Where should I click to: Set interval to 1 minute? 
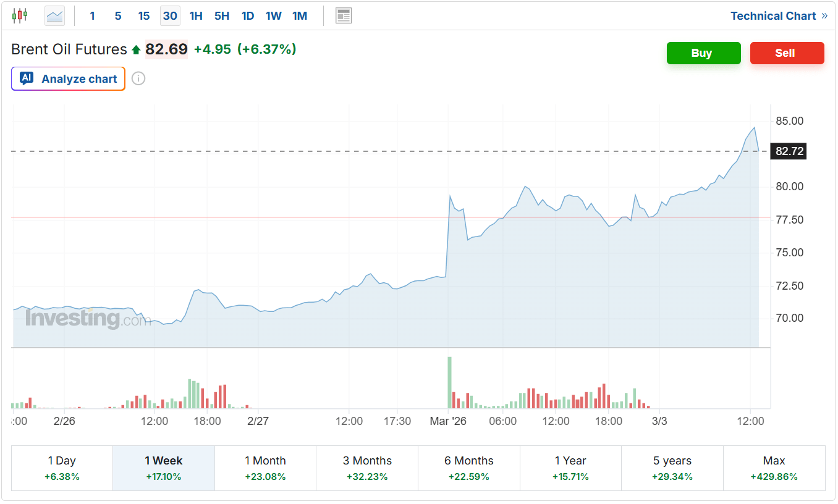click(x=92, y=16)
